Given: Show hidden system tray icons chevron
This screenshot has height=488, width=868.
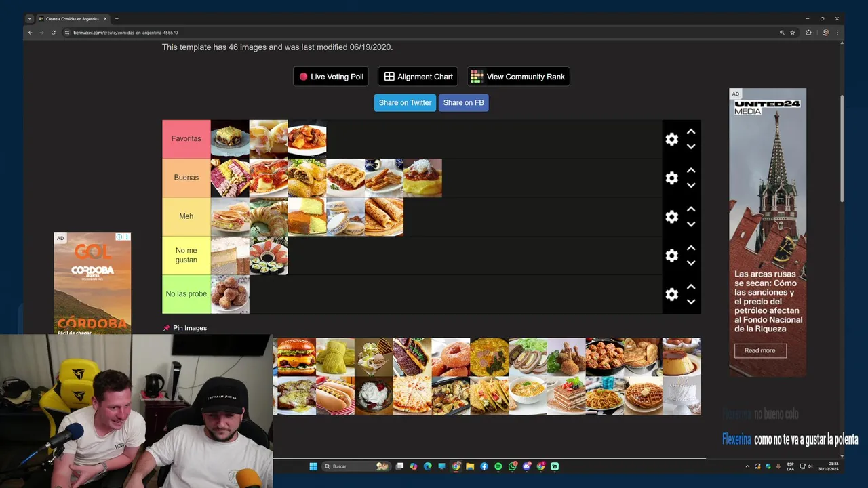Looking at the screenshot, I should 748,466.
